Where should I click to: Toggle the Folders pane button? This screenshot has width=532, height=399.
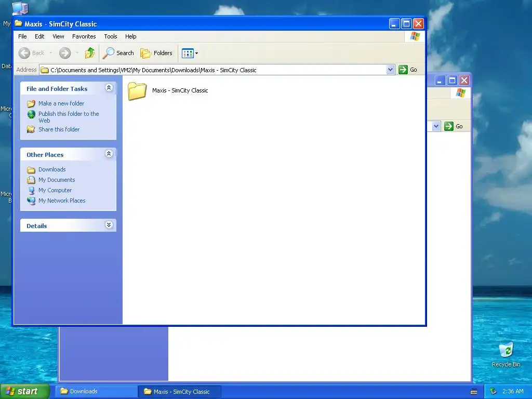156,53
